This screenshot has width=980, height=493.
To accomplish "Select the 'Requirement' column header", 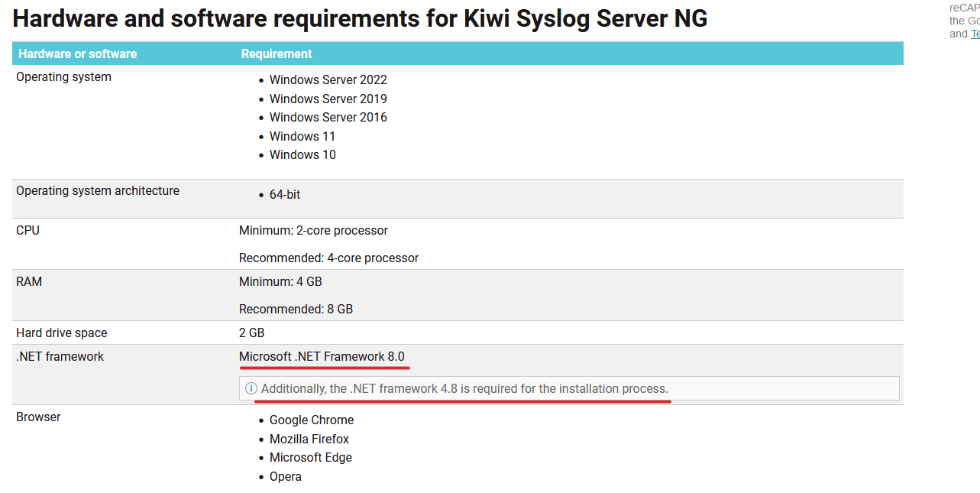I will coord(277,54).
